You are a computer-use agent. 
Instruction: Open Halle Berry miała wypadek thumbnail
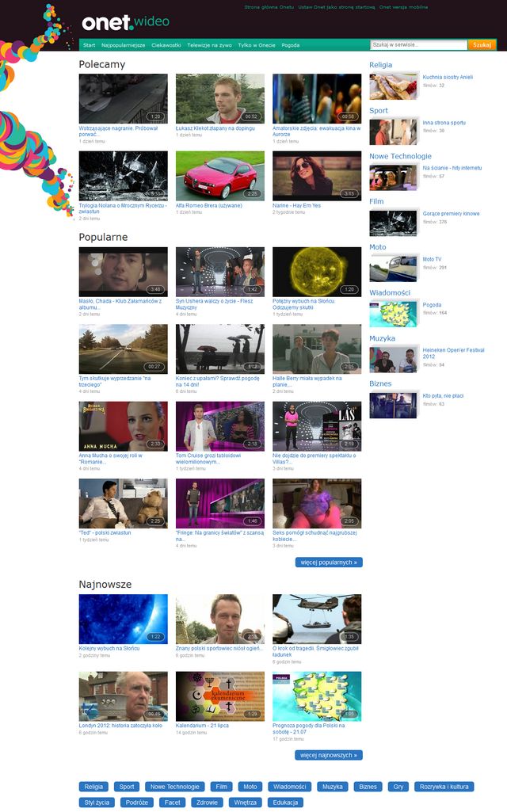coord(317,349)
